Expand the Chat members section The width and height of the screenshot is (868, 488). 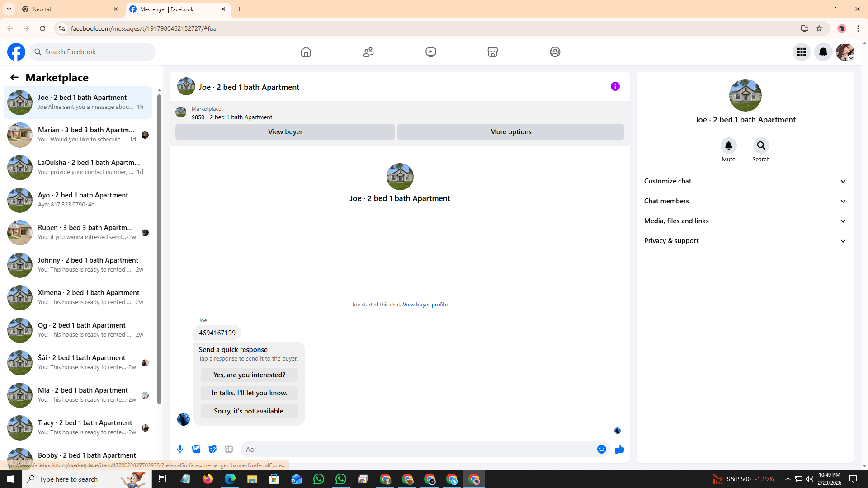click(745, 201)
